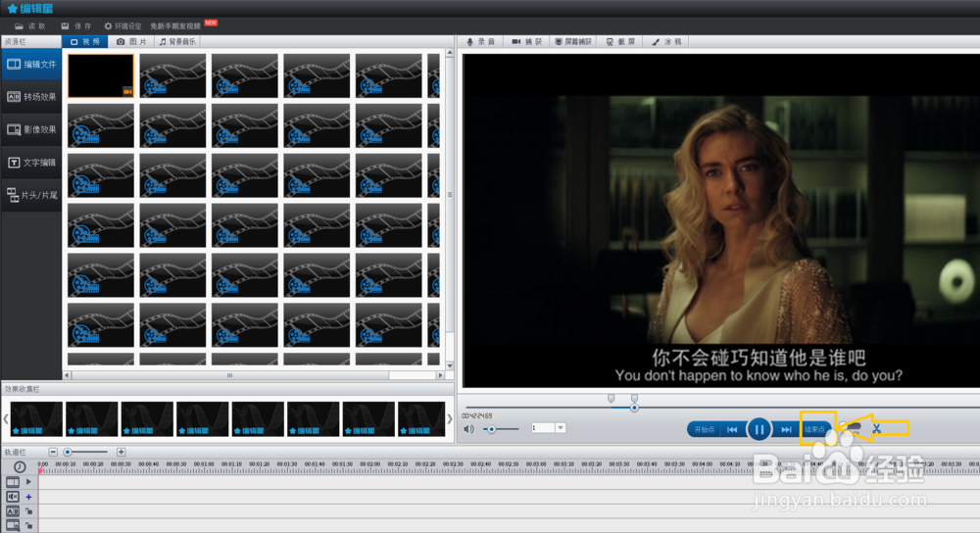Click the playback seek bar handle

point(634,408)
